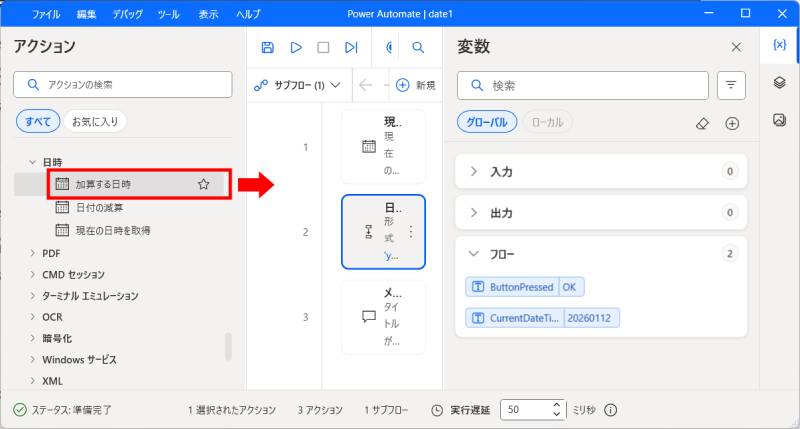Screen dimensions: 800x429
Task: Increase run delay with up arrow
Action: (x=557, y=405)
